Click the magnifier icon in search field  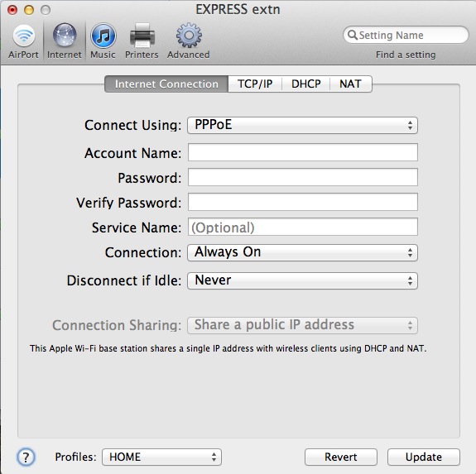click(352, 35)
